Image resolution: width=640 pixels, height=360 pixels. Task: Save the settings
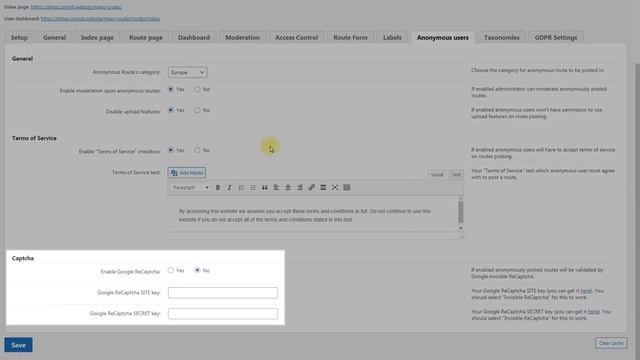[18, 345]
